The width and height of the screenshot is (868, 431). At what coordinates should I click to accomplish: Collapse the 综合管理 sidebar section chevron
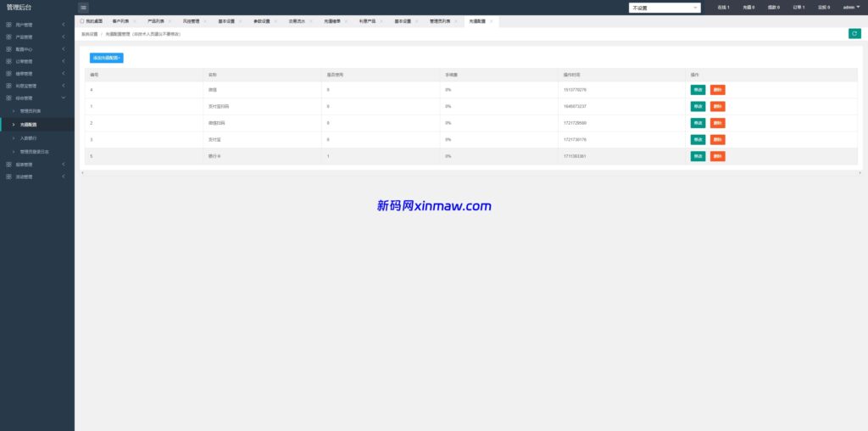pyautogui.click(x=64, y=98)
